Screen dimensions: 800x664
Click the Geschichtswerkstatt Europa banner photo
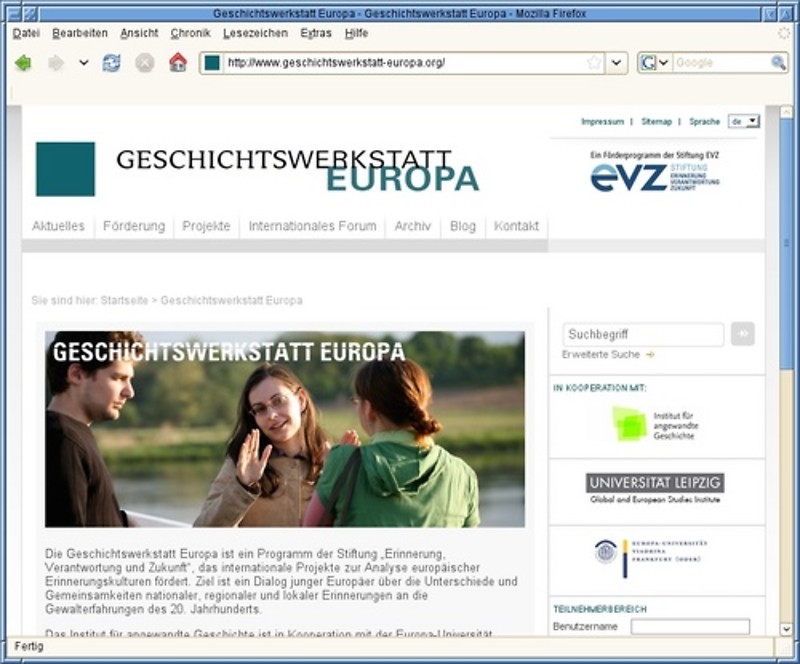click(x=285, y=429)
